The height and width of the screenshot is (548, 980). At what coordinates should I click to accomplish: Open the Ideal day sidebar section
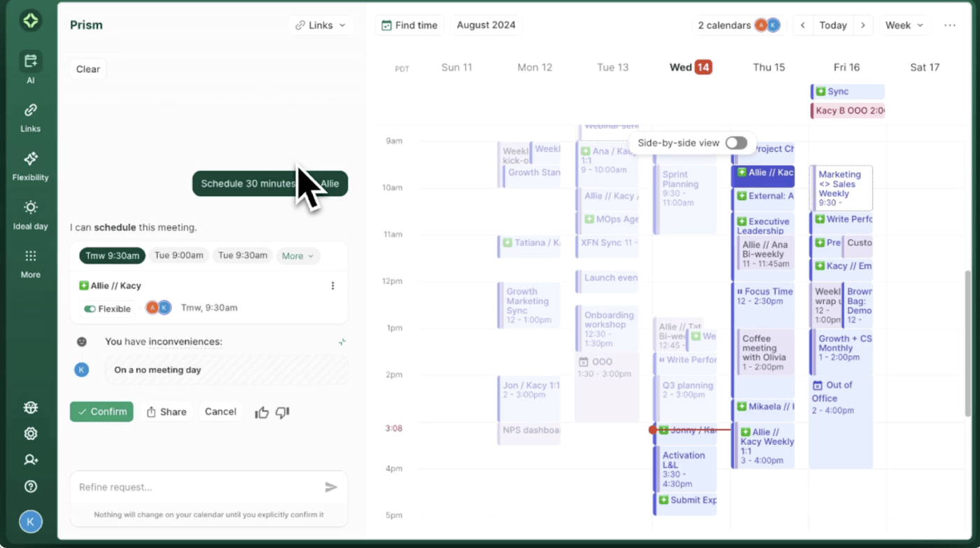pos(30,214)
